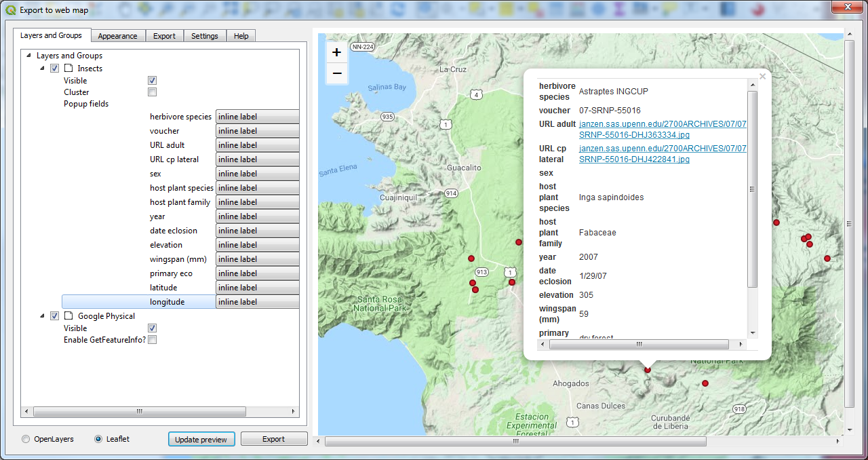Collapse the Insects layer node
The image size is (868, 460).
(x=42, y=68)
